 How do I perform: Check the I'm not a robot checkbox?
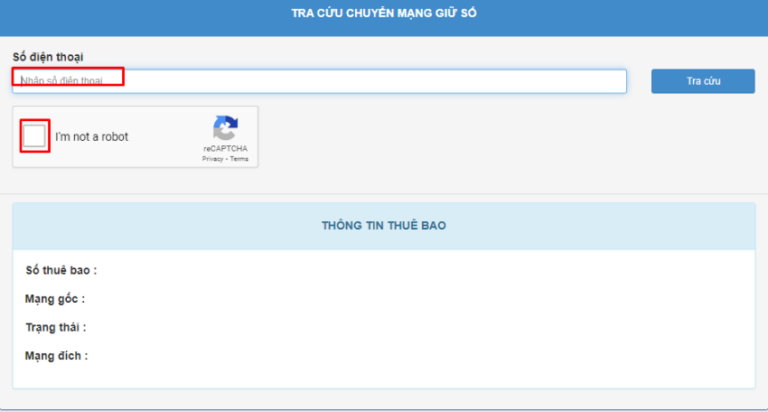[35, 136]
